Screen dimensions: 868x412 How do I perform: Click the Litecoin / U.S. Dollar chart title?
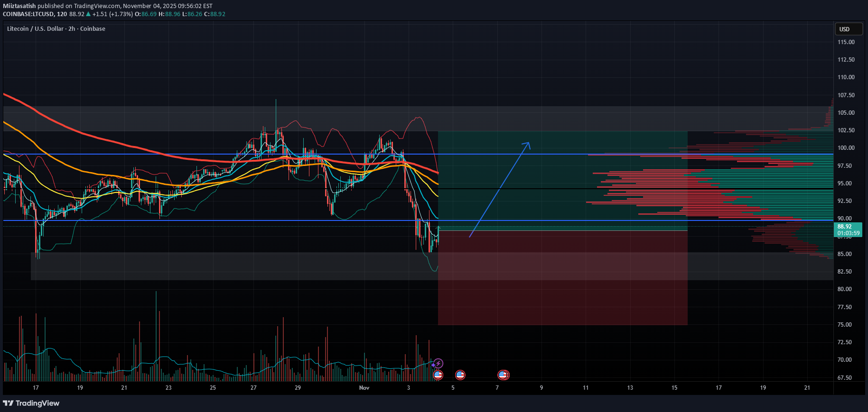coord(56,29)
